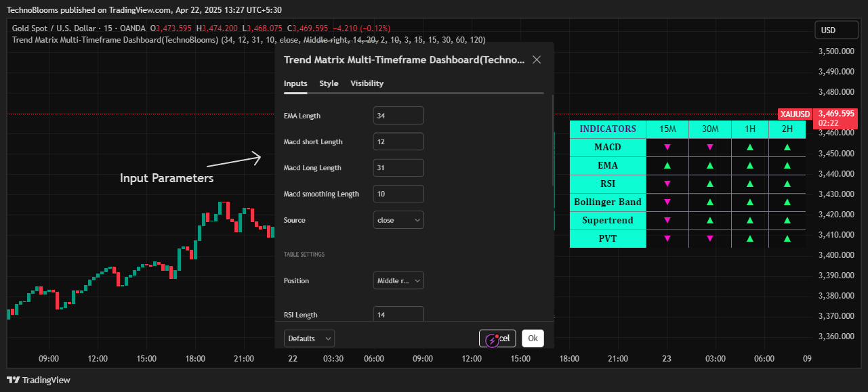The image size is (868, 392).
Task: Click the XAUUSD price axis label
Action: pos(795,114)
